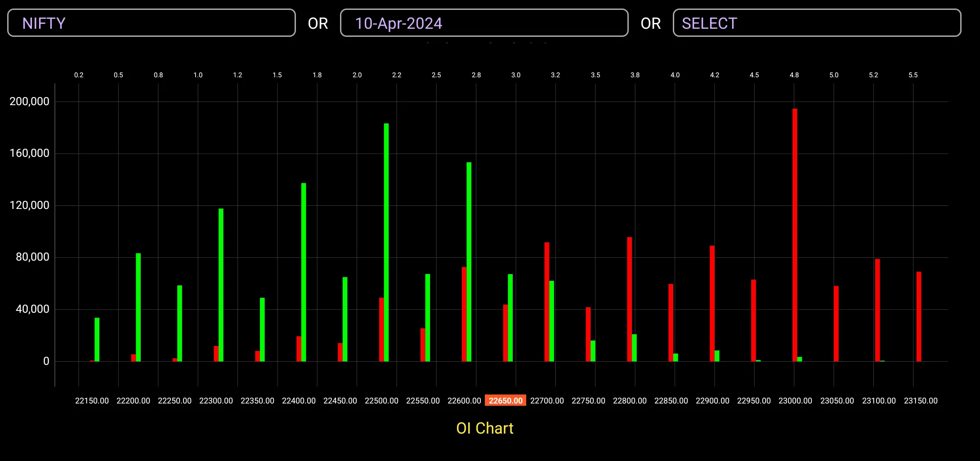Click the 200,000 y-axis label
This screenshot has width=980, height=461.
coord(30,102)
